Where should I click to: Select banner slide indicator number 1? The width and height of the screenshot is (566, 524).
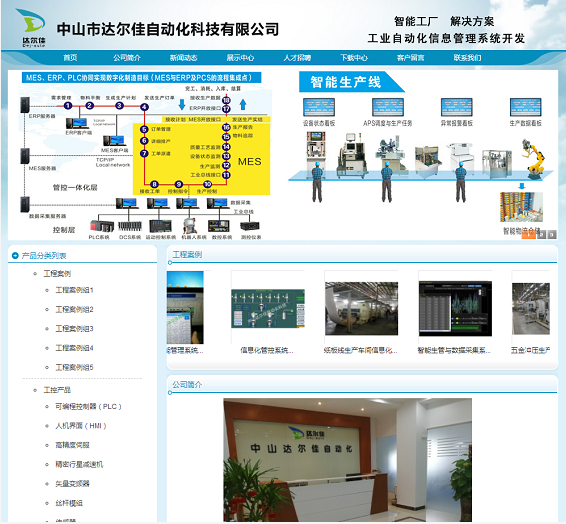[x=528, y=235]
